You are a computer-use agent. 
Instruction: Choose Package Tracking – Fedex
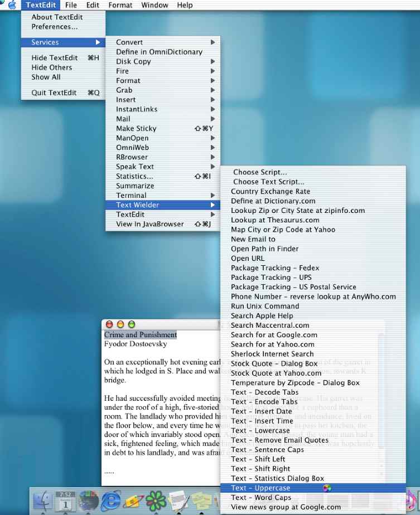[313, 268]
